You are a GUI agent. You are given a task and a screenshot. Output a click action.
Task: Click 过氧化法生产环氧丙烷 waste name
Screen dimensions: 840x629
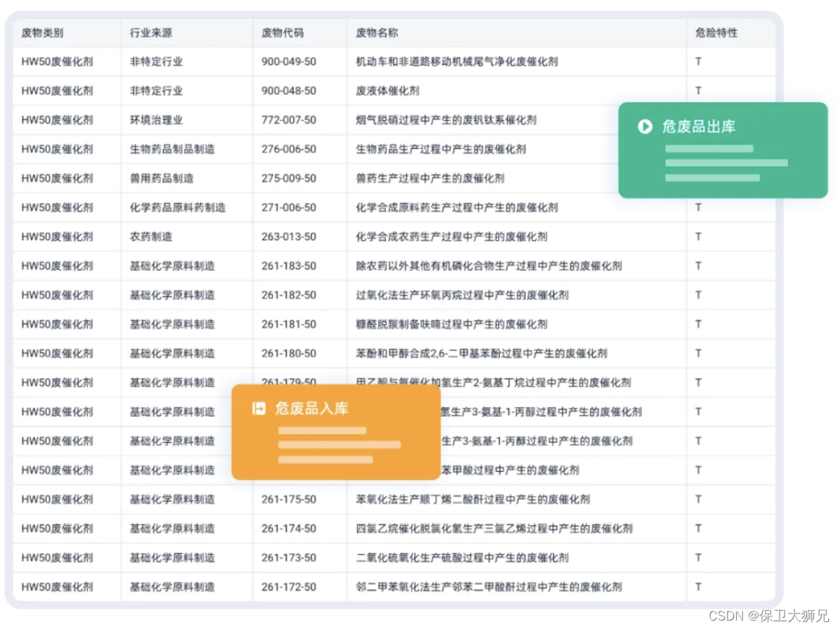coord(462,295)
